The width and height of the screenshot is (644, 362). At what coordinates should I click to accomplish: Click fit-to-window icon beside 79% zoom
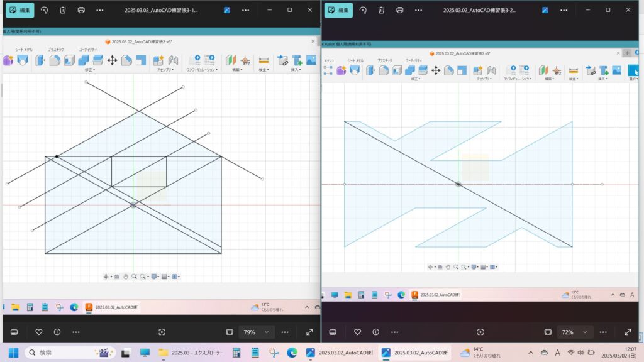[230, 332]
